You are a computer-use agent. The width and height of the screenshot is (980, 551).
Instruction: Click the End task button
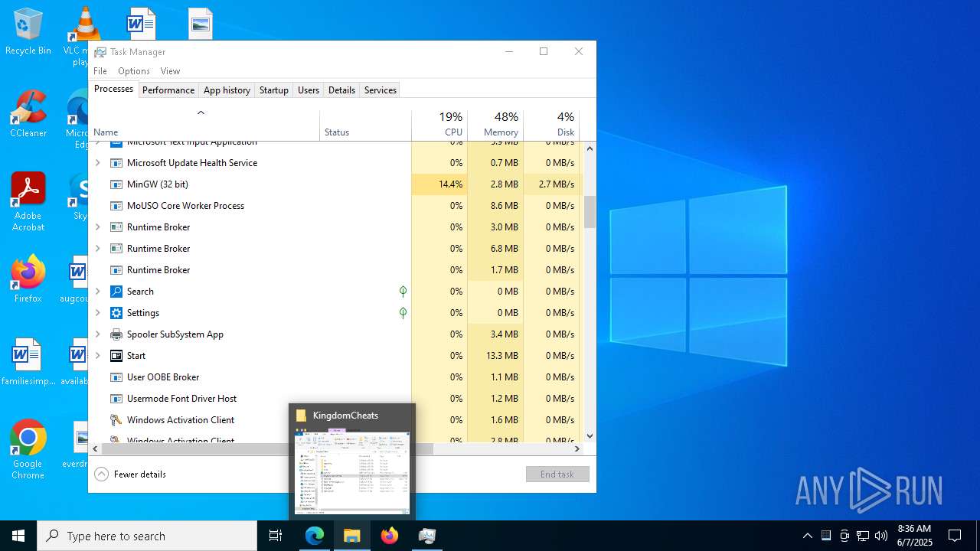pos(557,474)
